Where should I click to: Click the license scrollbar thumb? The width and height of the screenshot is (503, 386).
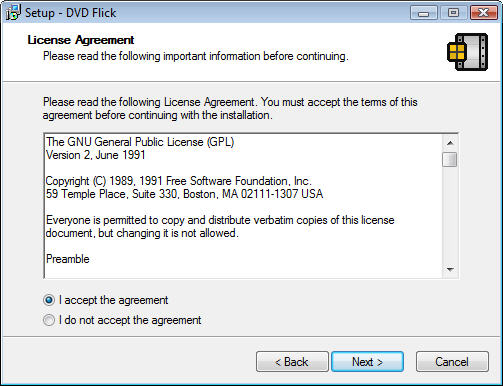[x=450, y=159]
